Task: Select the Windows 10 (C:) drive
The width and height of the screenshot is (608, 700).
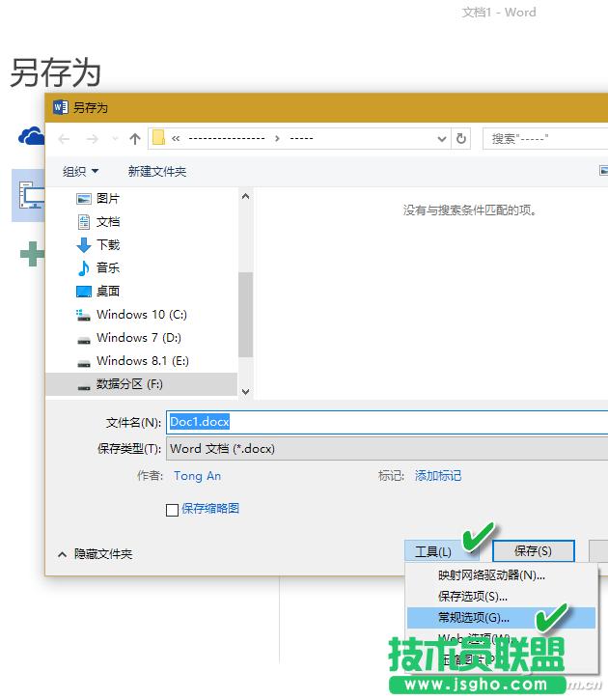Action: pyautogui.click(x=141, y=314)
